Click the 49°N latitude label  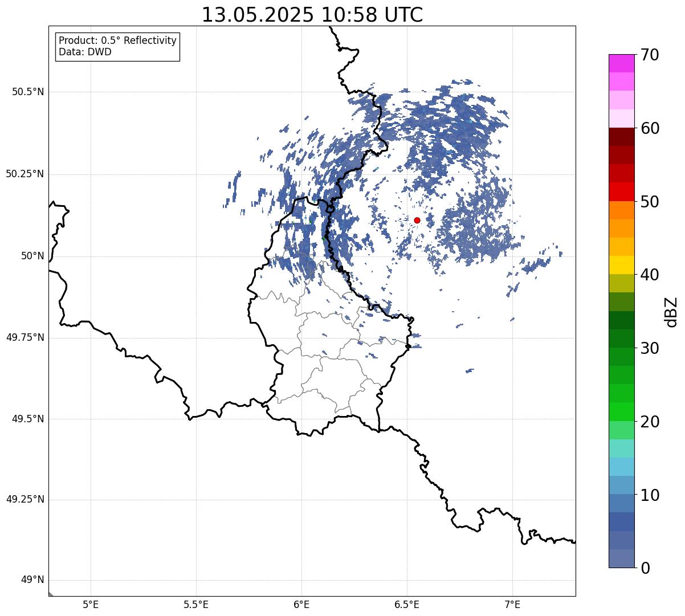pyautogui.click(x=32, y=580)
